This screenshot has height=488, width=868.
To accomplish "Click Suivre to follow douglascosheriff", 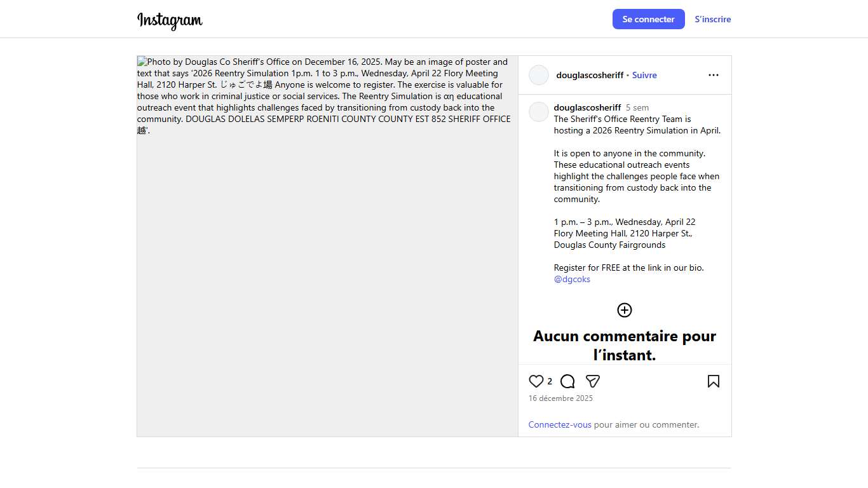I will pyautogui.click(x=644, y=75).
